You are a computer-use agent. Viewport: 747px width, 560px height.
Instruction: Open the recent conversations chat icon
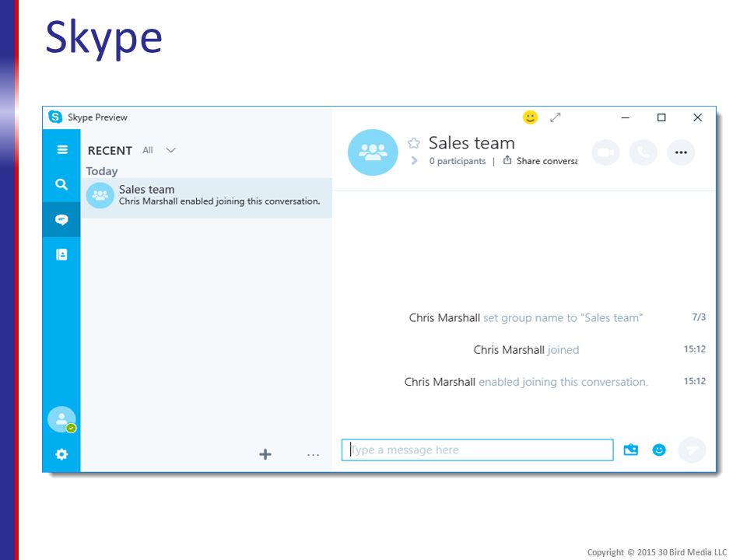(61, 219)
